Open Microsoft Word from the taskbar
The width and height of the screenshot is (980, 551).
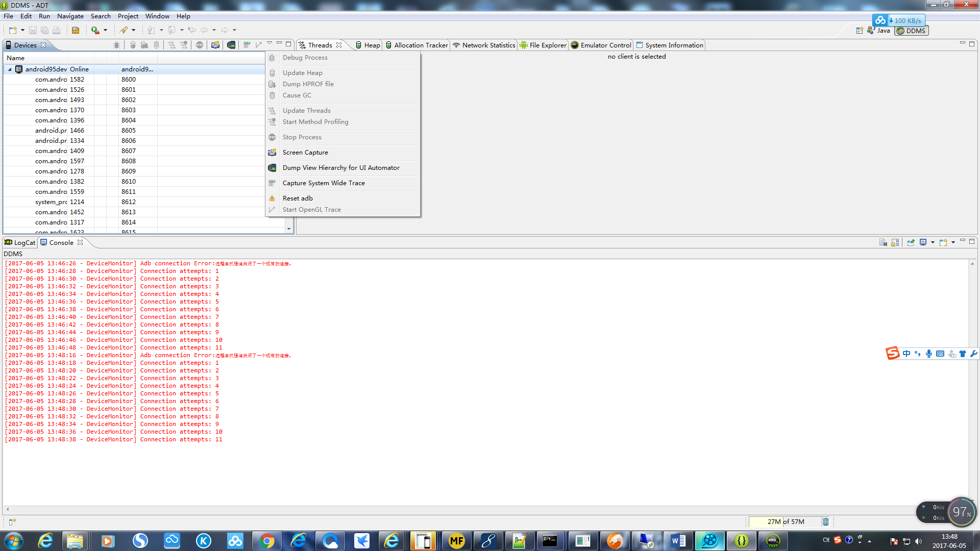tap(678, 541)
